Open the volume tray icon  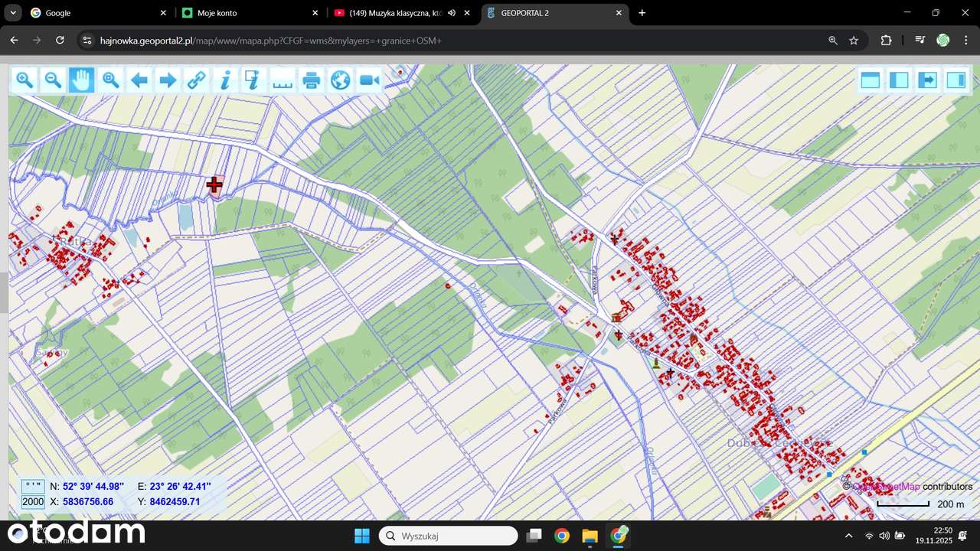tap(884, 536)
